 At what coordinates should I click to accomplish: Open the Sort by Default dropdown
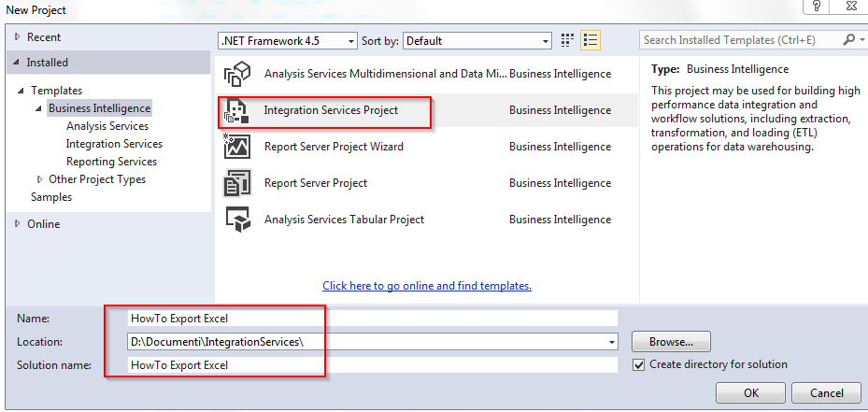[x=477, y=40]
